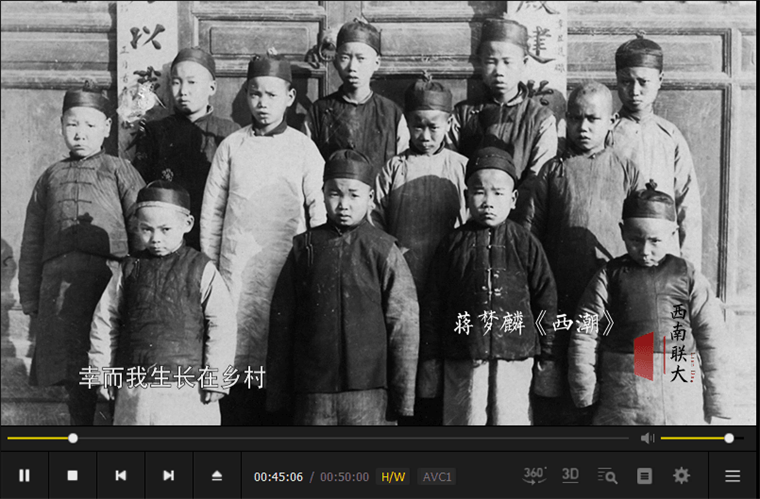Image resolution: width=760 pixels, height=499 pixels.
Task: Click the middle of the seek bar
Action: coord(318,438)
